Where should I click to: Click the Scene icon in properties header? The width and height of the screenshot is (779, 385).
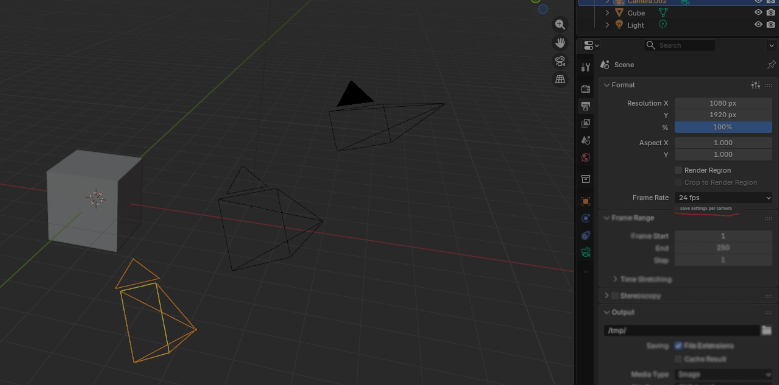605,65
